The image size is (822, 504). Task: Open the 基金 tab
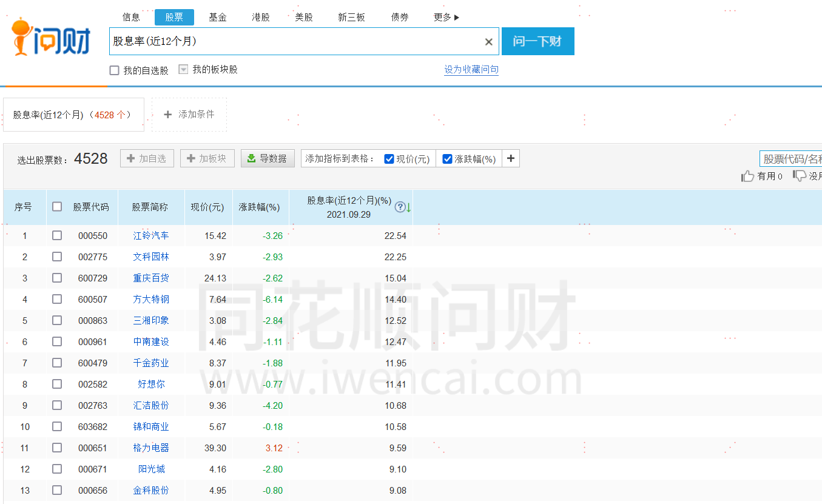point(218,17)
